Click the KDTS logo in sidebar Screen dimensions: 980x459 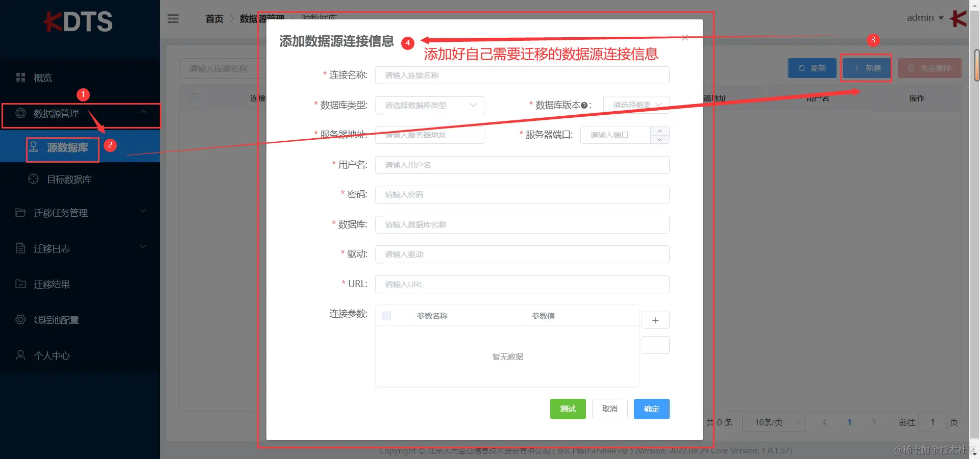coord(78,21)
